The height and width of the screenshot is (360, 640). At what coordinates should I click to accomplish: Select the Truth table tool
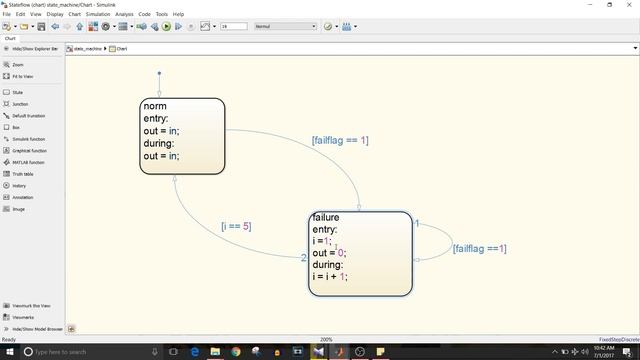click(18, 174)
